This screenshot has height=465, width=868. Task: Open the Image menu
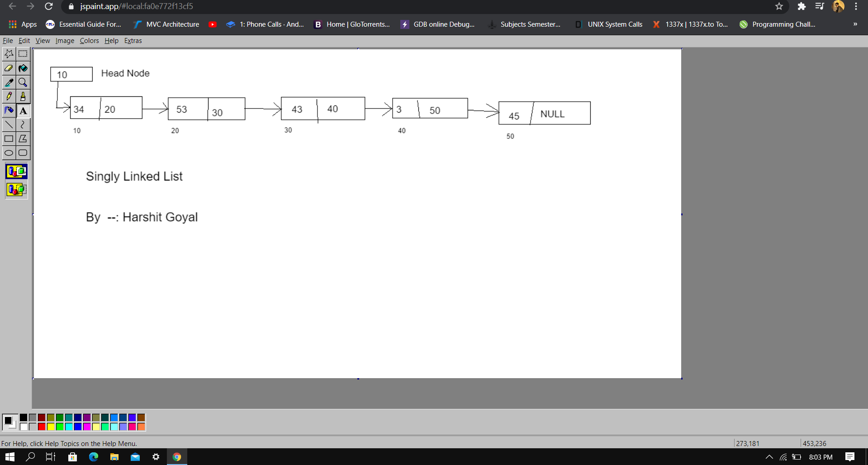[x=65, y=41]
